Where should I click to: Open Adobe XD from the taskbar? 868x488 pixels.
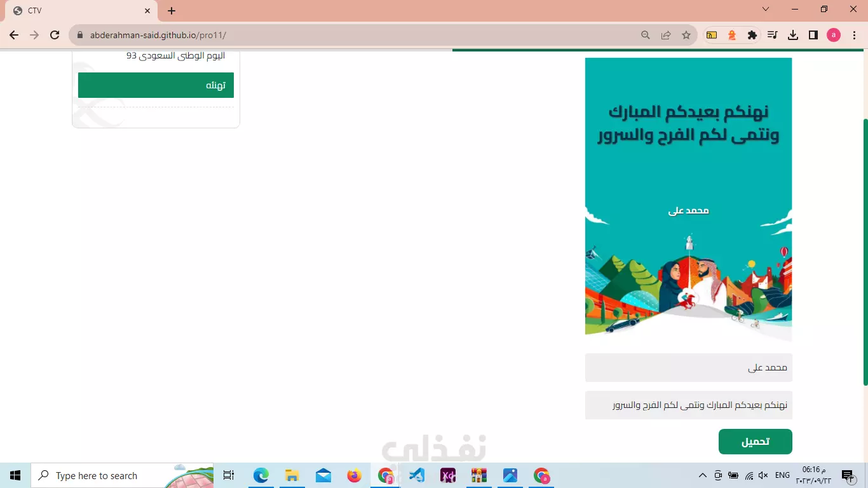click(x=448, y=475)
